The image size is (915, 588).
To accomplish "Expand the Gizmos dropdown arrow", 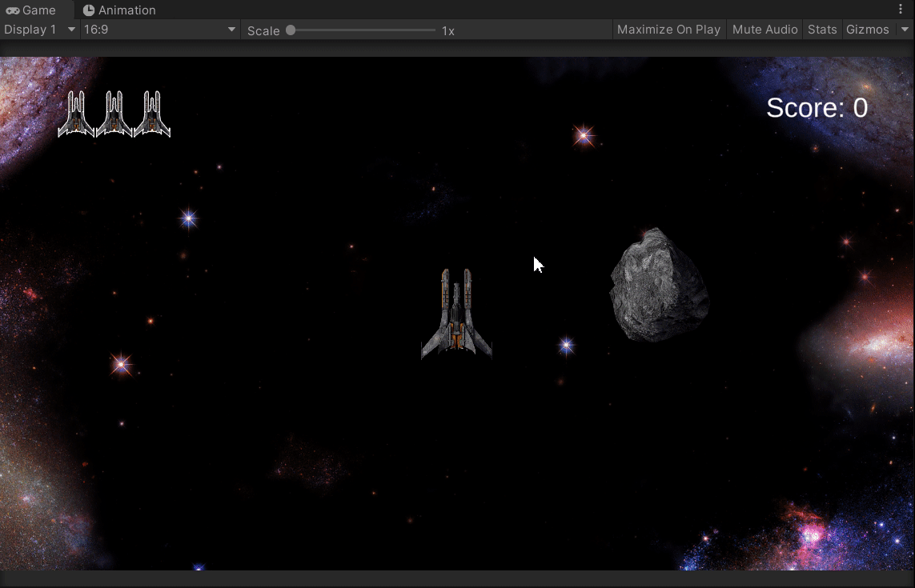I will (905, 29).
